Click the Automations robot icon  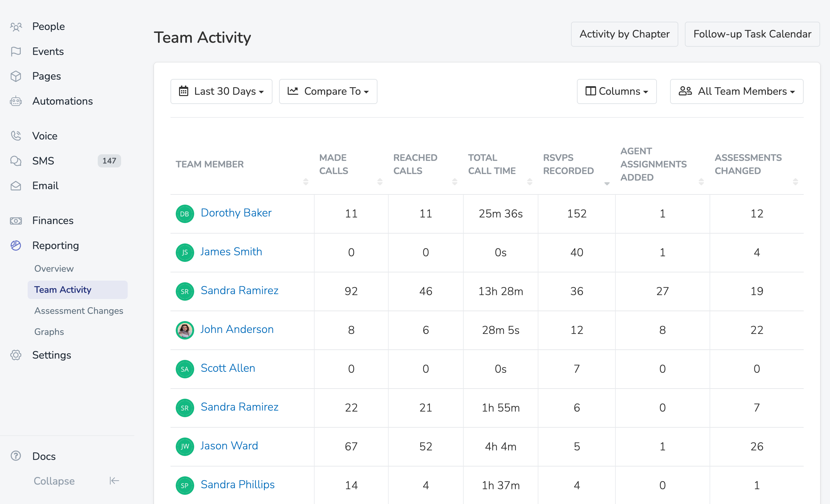16,101
